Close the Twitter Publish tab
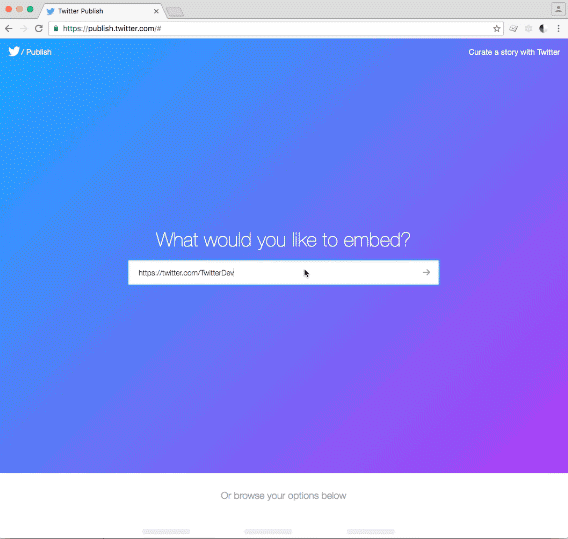The width and height of the screenshot is (568, 539). click(156, 11)
